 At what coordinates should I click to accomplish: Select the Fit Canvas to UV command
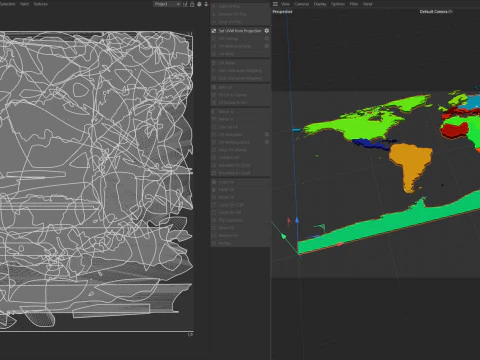click(x=240, y=102)
